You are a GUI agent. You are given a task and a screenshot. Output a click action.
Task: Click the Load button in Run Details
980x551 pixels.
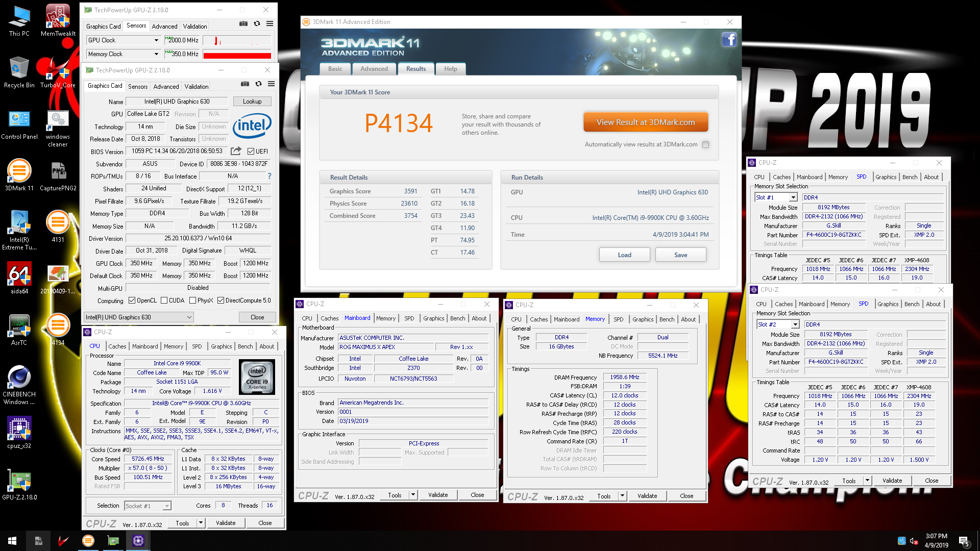(x=625, y=255)
